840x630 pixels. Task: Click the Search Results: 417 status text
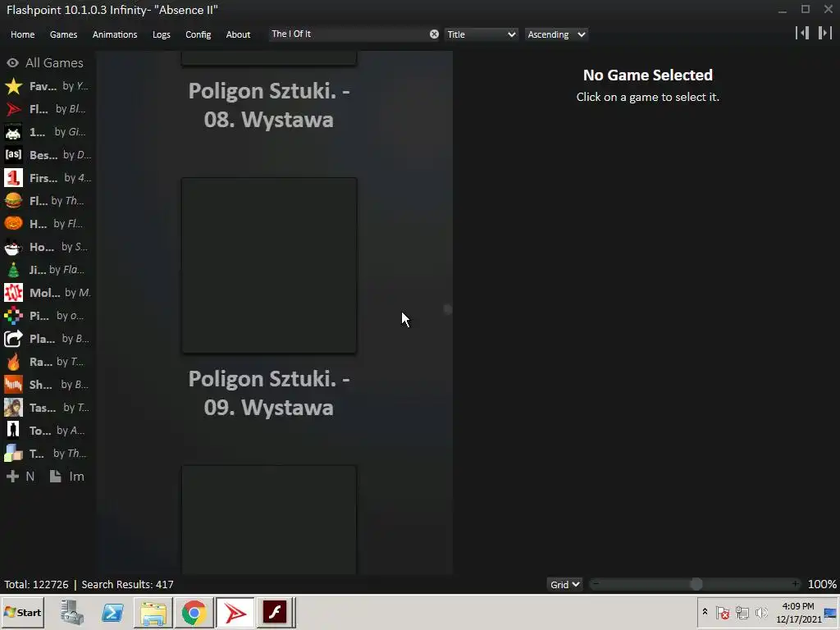click(x=127, y=584)
